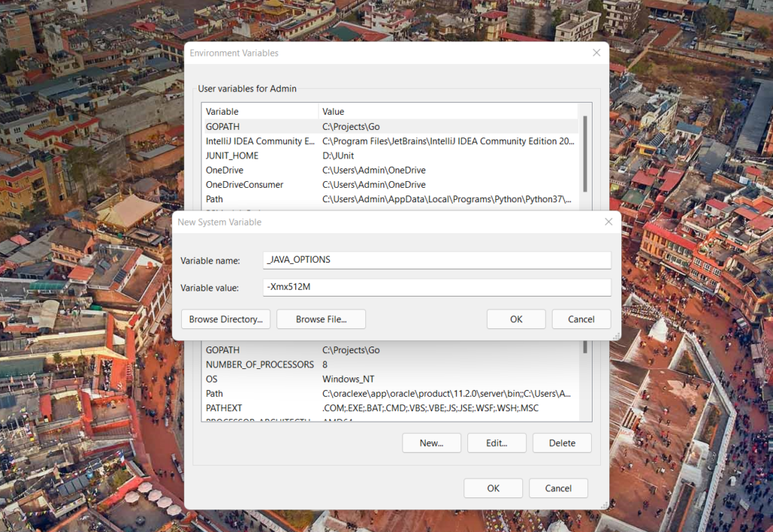Click the user variables list scrollbar

(585, 151)
